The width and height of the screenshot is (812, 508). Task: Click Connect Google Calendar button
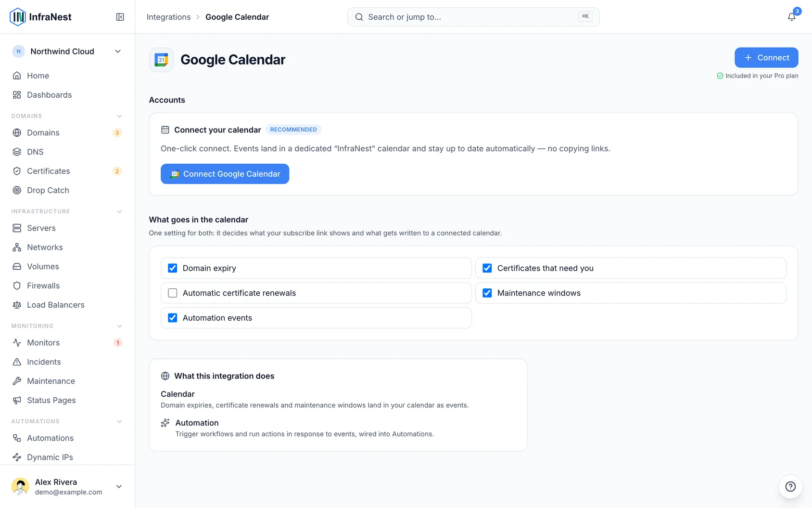pyautogui.click(x=225, y=174)
